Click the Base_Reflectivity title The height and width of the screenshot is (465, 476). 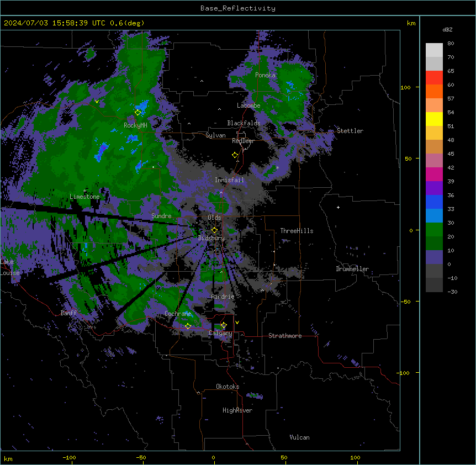[238, 8]
